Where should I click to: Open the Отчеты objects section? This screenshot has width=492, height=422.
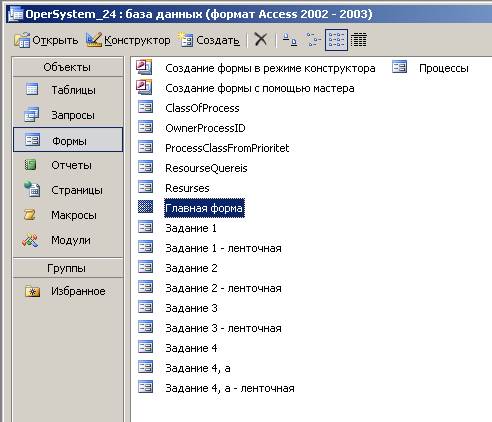point(68,165)
